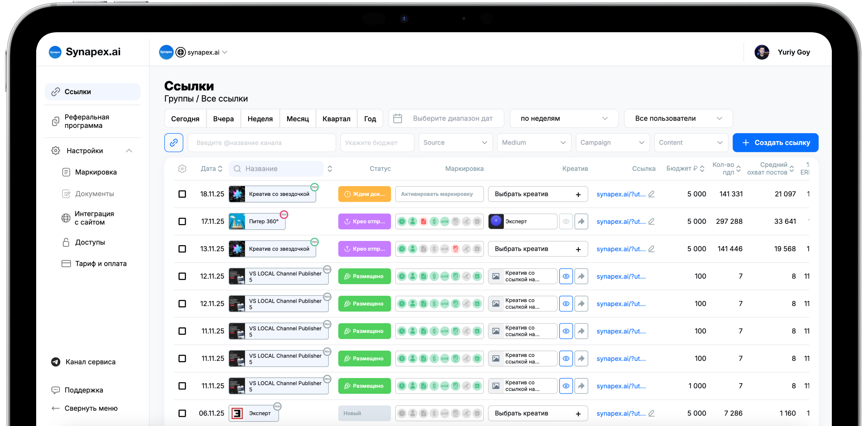Open calendar icon in date range field
868x426 pixels.
(398, 119)
